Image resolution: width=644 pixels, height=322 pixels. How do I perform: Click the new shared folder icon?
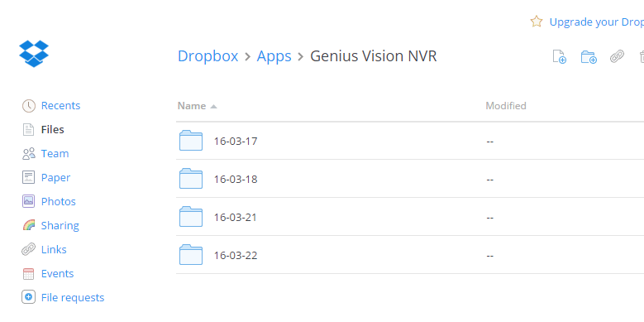pyautogui.click(x=589, y=57)
